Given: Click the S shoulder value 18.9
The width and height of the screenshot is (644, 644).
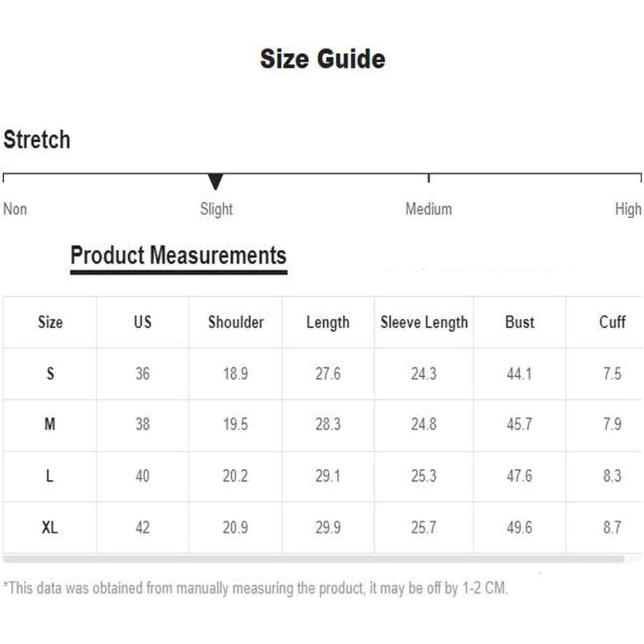Looking at the screenshot, I should click(236, 374).
